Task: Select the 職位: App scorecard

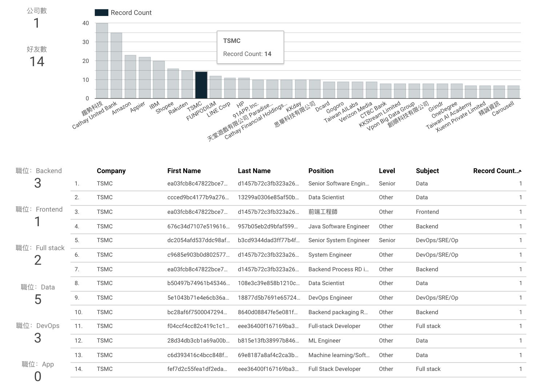Action: point(38,372)
